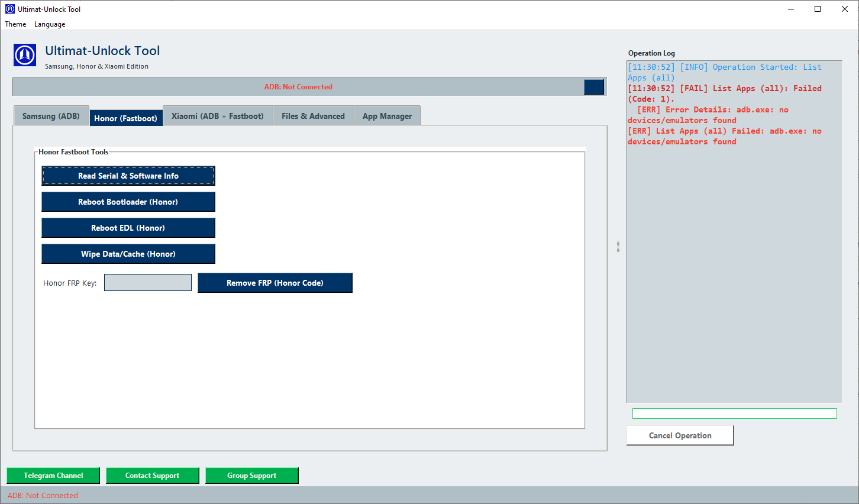Open the Xiaomi (ADB + Fastboot) tab

217,115
